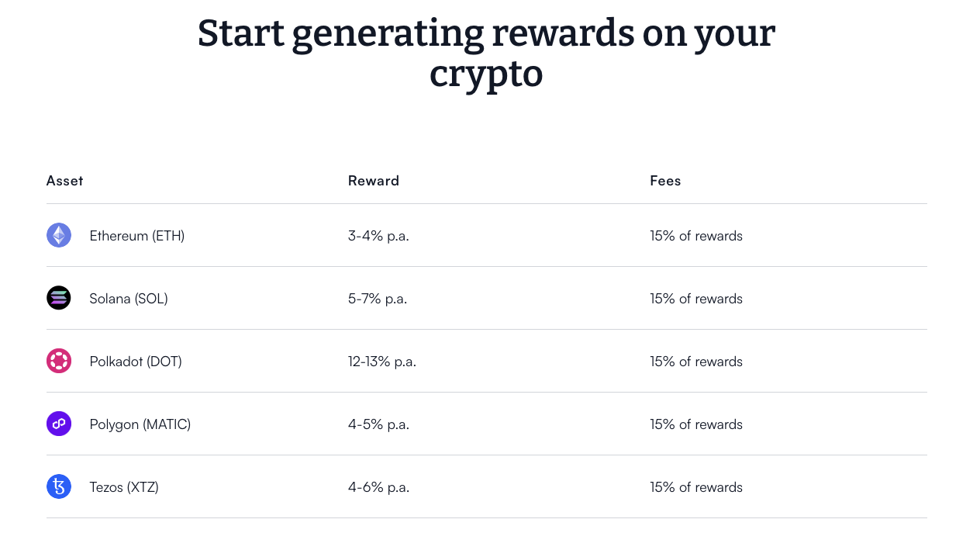Open the Polkadot (DOT) asset name

point(136,362)
